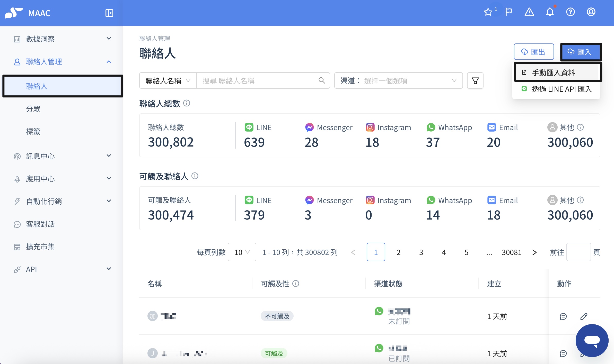Click the 前往 page number input box

click(x=578, y=252)
